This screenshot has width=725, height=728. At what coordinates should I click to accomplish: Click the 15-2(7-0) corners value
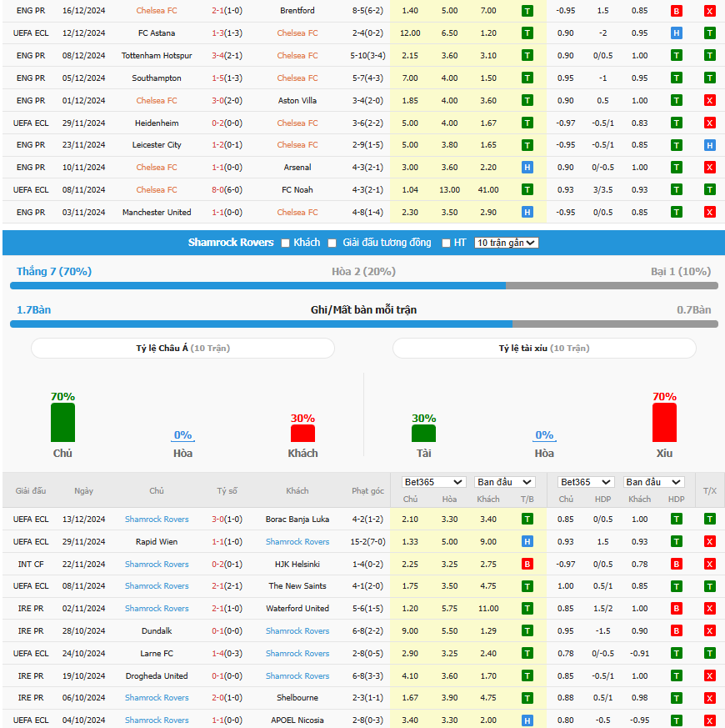pos(367,541)
